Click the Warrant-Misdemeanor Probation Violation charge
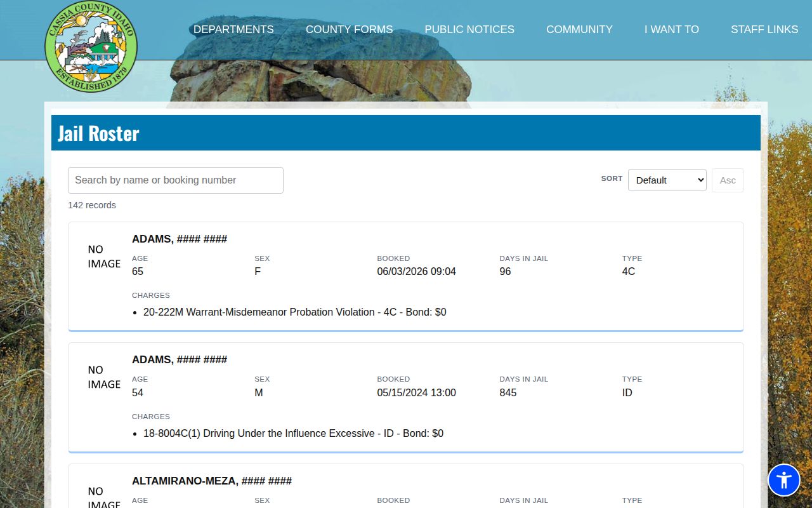This screenshot has width=812, height=508. point(295,312)
